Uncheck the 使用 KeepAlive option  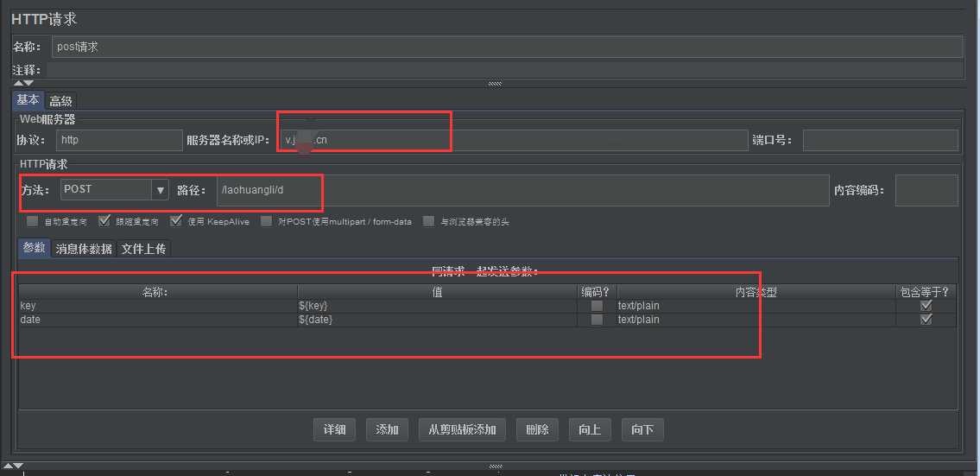pos(176,221)
